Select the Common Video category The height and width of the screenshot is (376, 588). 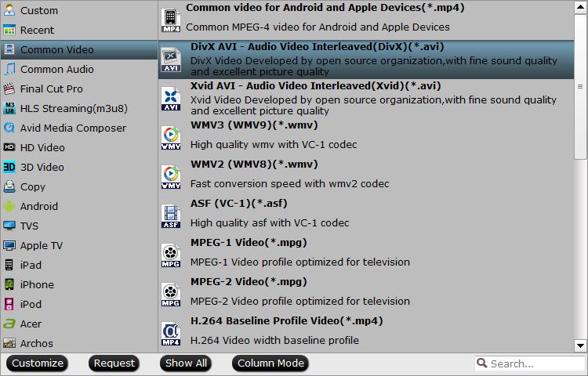click(x=79, y=49)
